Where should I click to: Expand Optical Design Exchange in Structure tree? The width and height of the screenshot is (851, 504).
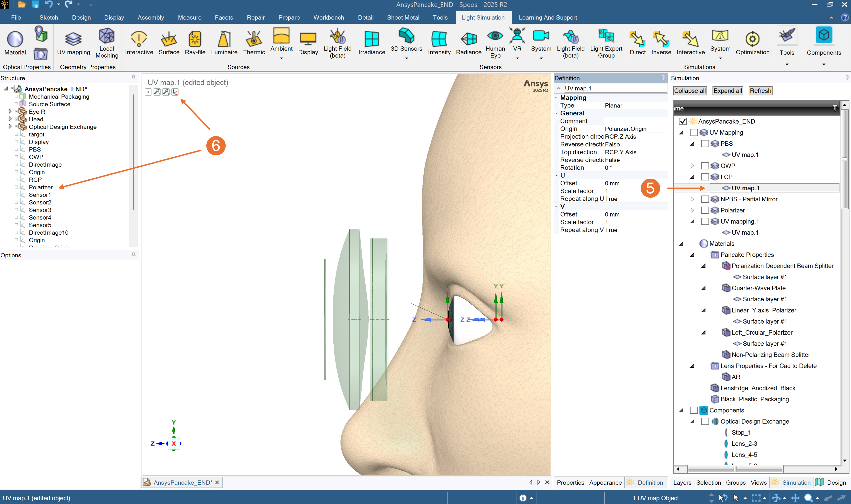[10, 126]
